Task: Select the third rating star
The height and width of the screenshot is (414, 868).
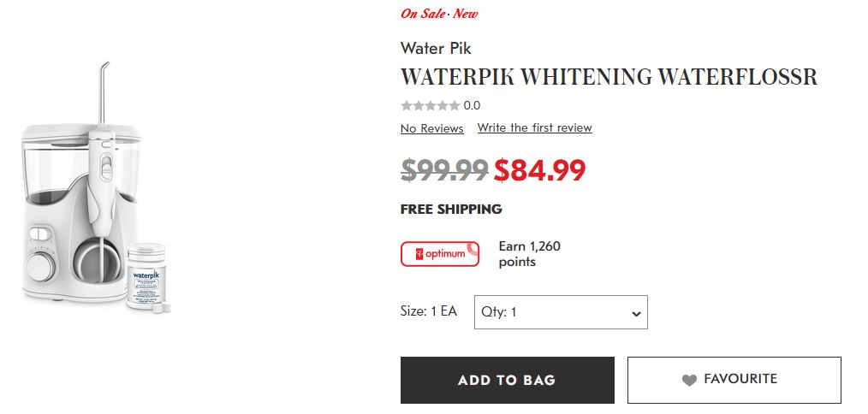Action: [430, 106]
